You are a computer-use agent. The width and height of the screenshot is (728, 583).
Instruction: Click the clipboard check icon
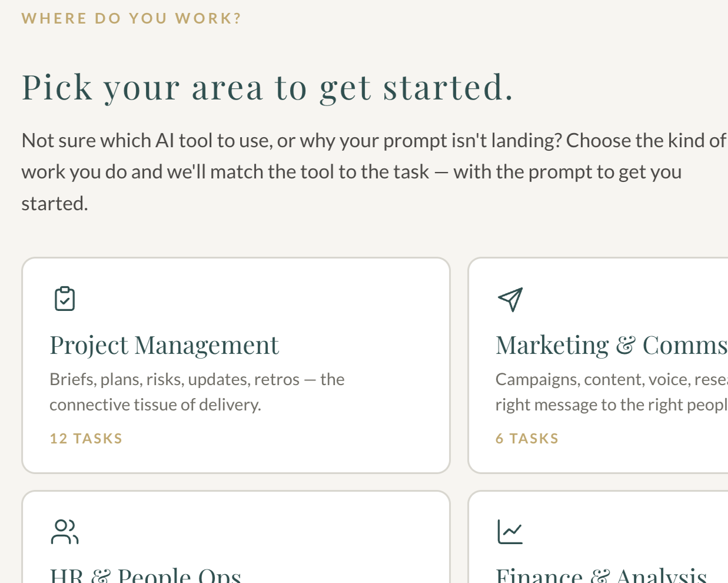coord(65,299)
